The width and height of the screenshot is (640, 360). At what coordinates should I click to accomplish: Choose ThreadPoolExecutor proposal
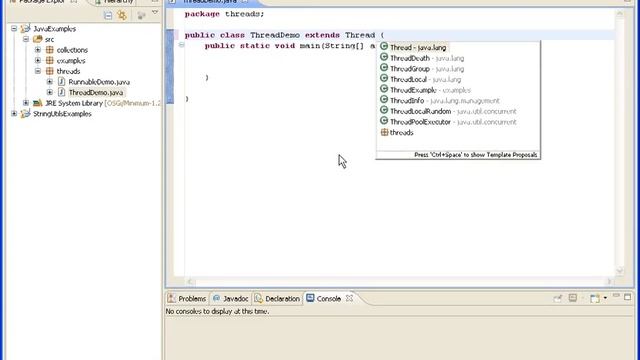[458, 122]
